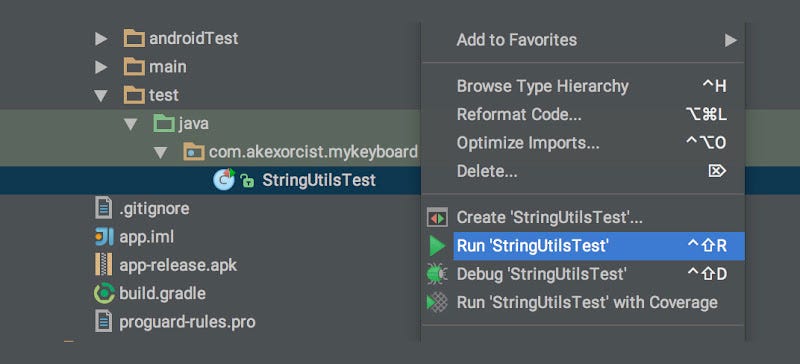Click the green lock icon beside StringUtilsTest
Screen dimensions: 800x364
pyautogui.click(x=247, y=181)
